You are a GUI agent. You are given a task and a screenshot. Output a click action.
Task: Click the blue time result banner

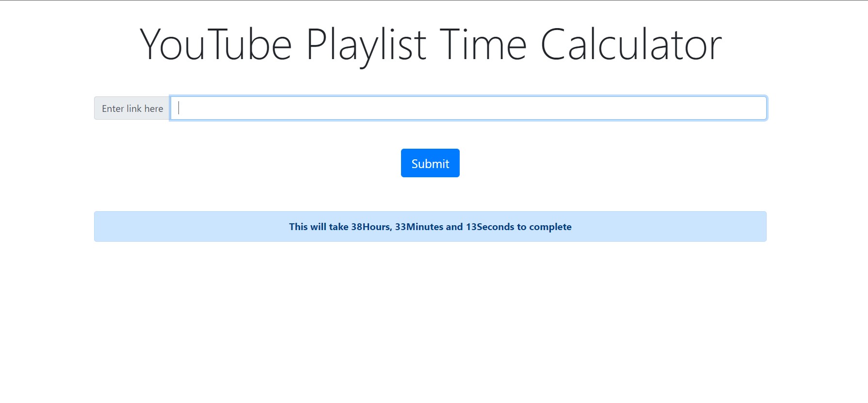(x=430, y=226)
